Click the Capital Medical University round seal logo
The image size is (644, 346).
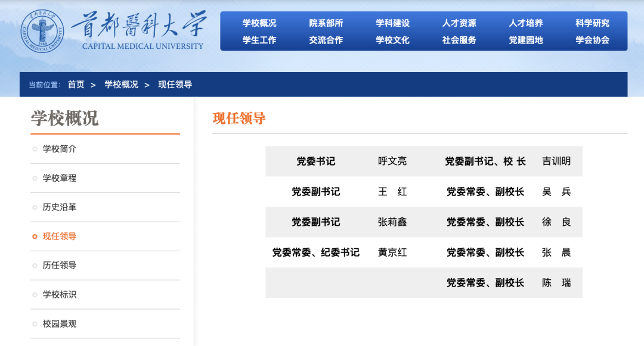coord(42,31)
